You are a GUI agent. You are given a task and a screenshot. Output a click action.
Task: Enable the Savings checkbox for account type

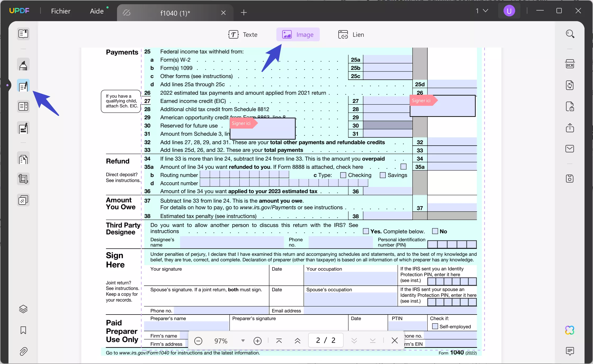(x=382, y=175)
